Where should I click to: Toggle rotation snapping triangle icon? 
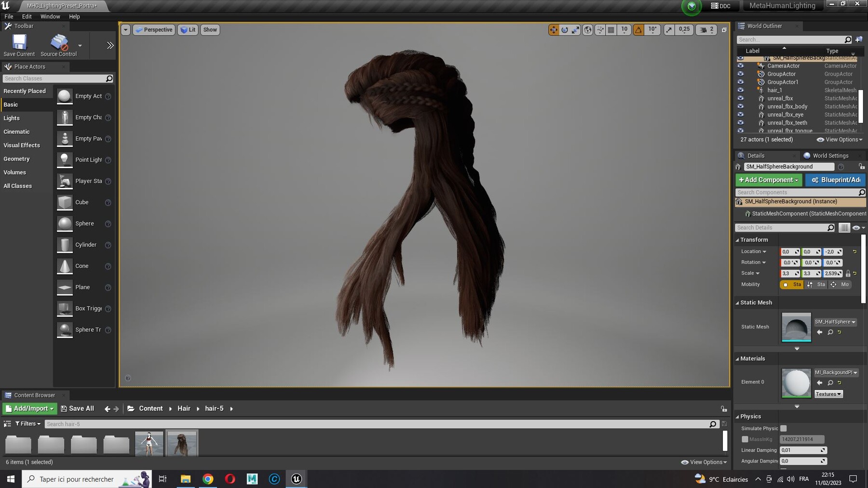pyautogui.click(x=638, y=30)
